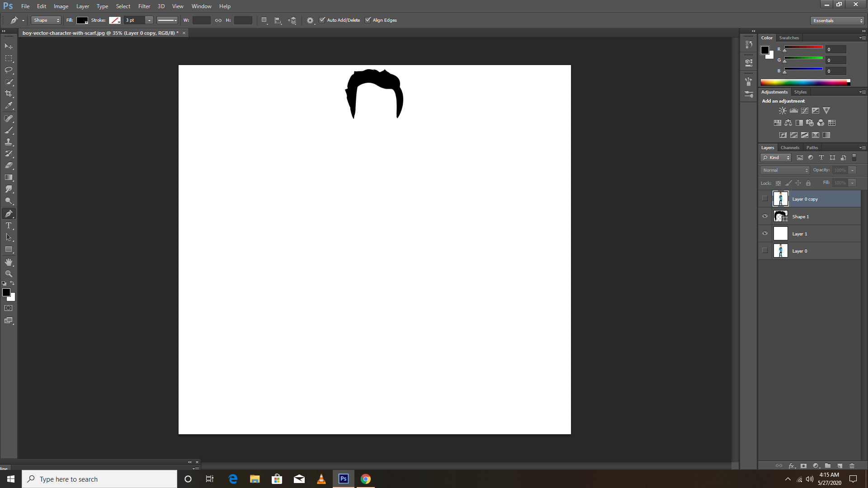
Task: Open the Filter menu
Action: point(144,6)
